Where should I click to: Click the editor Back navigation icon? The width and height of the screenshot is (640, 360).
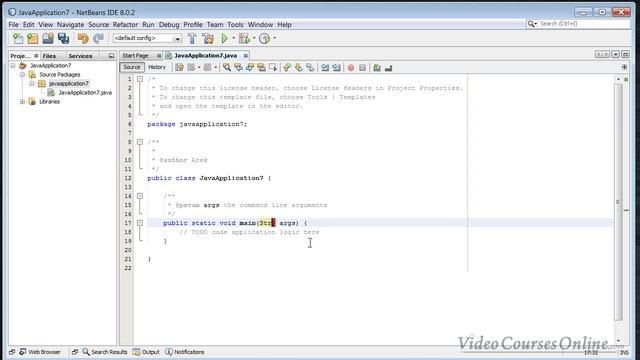coord(191,67)
